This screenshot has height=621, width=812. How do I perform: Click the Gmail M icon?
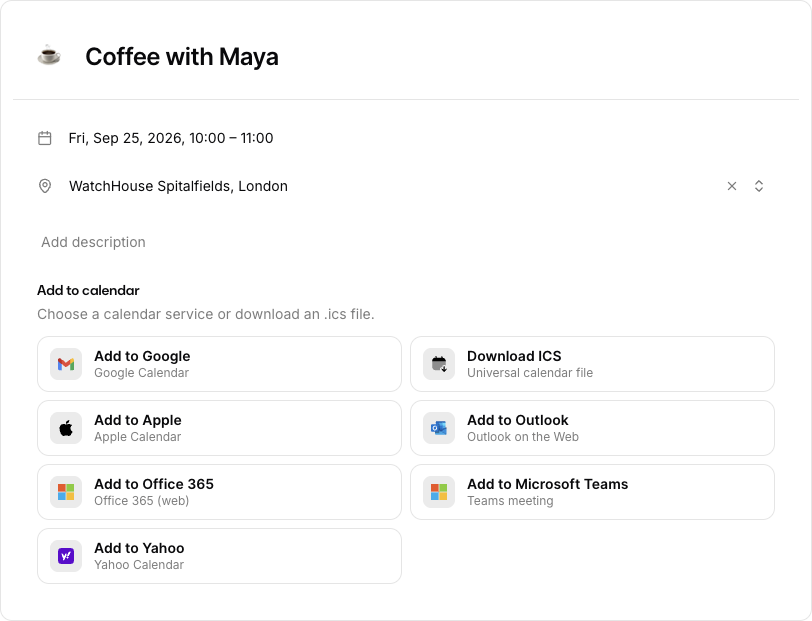[66, 364]
